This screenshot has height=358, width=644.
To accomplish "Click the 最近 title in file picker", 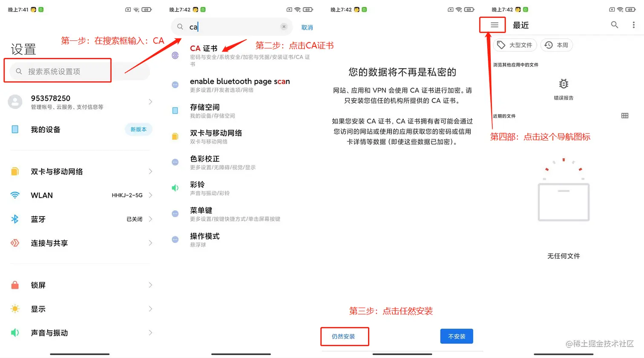I will tap(520, 25).
